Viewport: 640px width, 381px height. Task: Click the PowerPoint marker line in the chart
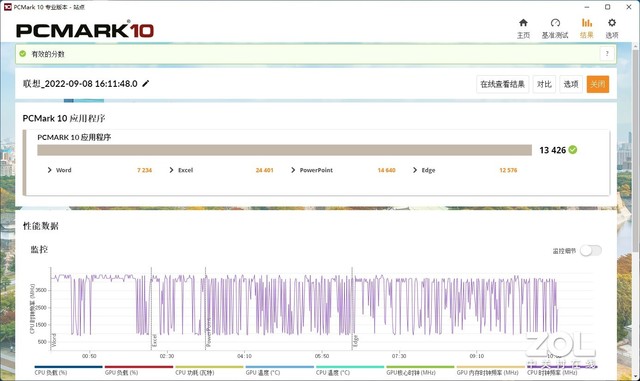(205, 308)
